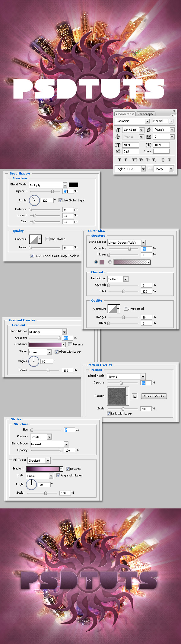Expand the Pattern Overlay pattern picker arrow
The height and width of the screenshot is (644, 181).
127,396
